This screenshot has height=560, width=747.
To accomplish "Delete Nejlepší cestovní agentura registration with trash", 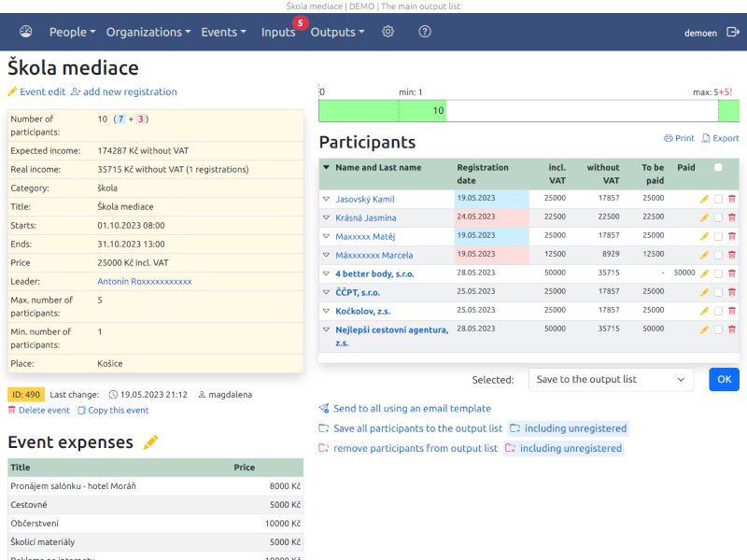I will point(732,329).
